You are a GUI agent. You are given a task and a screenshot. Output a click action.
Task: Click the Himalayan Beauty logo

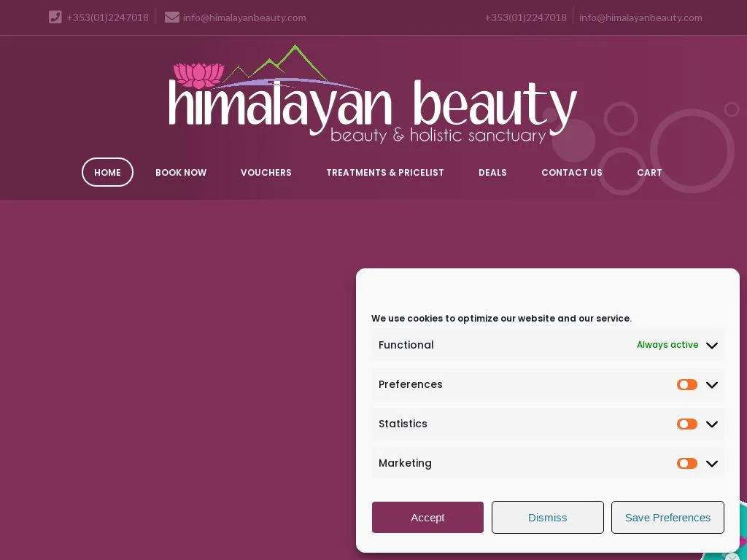click(373, 94)
